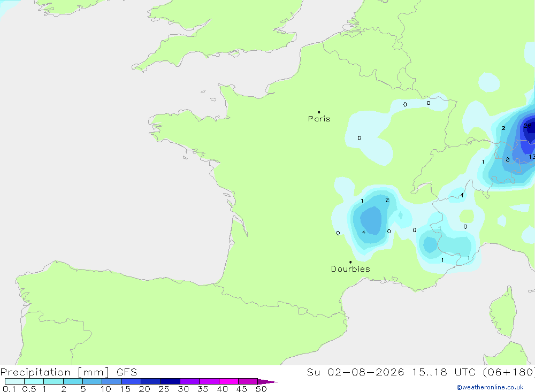The image size is (535, 392).
Task: Click the Paris city label
Action: coord(319,119)
